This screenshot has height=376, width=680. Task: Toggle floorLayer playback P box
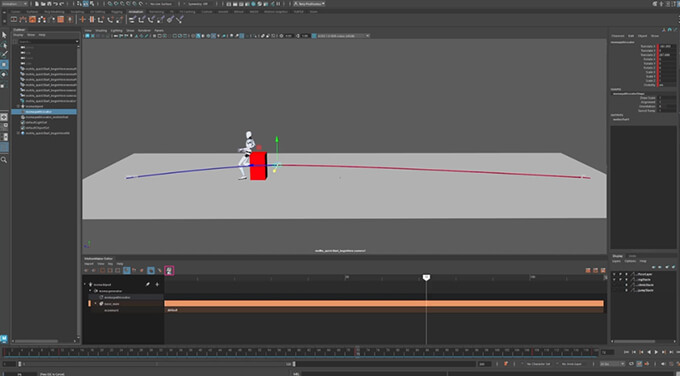coord(621,275)
